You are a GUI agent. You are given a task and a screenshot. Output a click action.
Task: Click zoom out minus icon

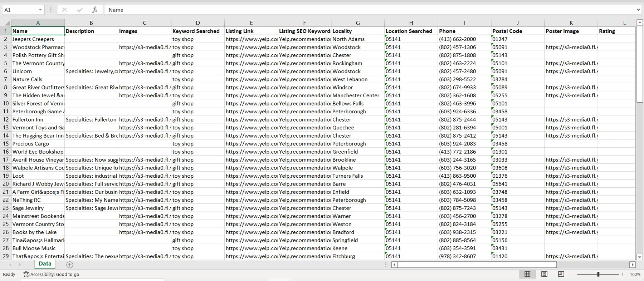[574, 274]
